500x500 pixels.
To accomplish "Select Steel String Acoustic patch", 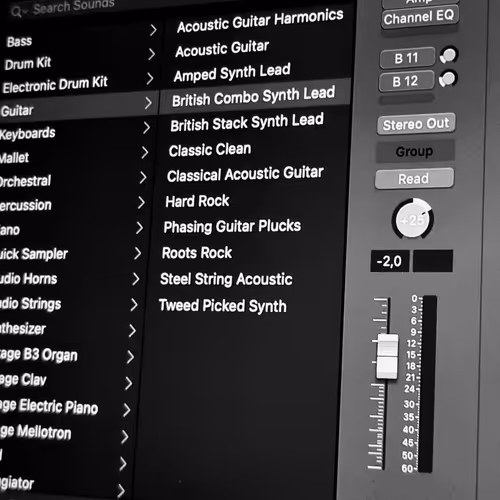I will click(x=226, y=279).
